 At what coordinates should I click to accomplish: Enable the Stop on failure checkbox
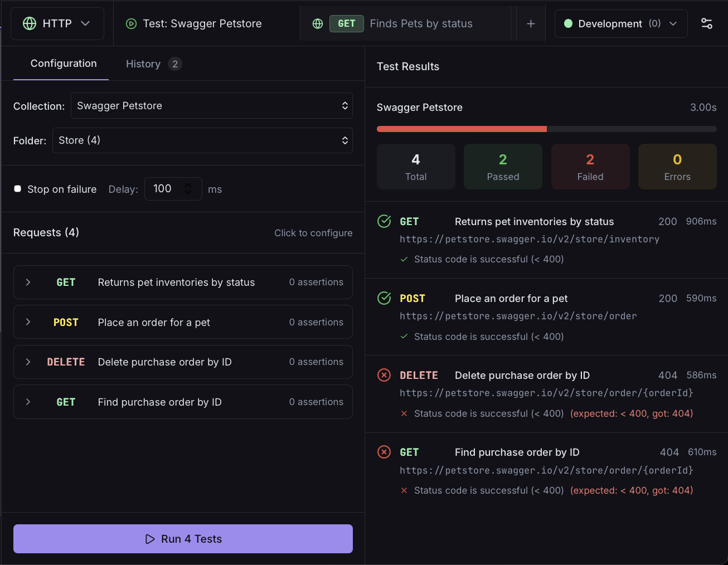click(17, 188)
